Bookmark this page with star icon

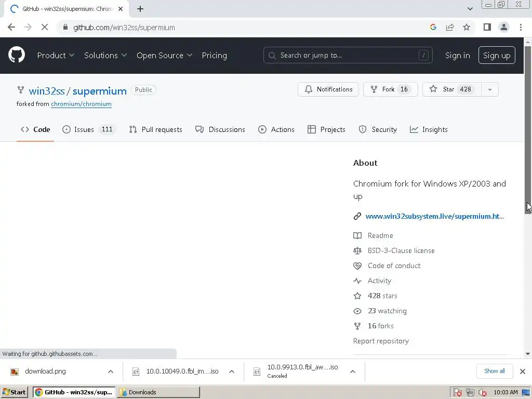tap(467, 28)
